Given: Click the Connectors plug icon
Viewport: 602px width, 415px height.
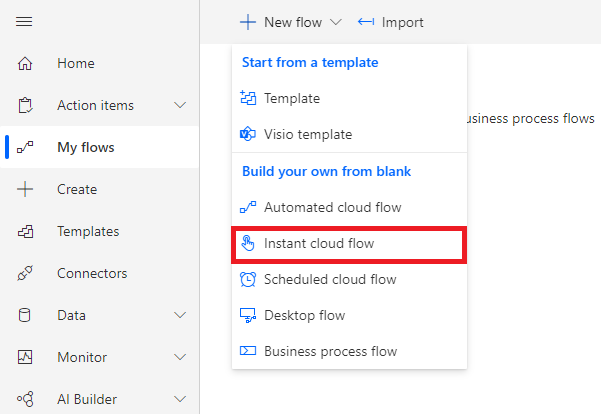Looking at the screenshot, I should 25,273.
